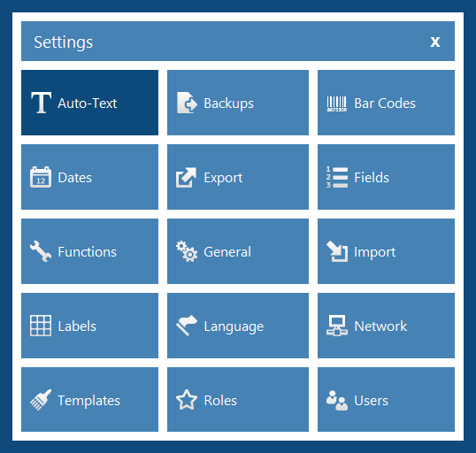Click the Network computer icon
Screen dimensions: 476x453
(337, 326)
